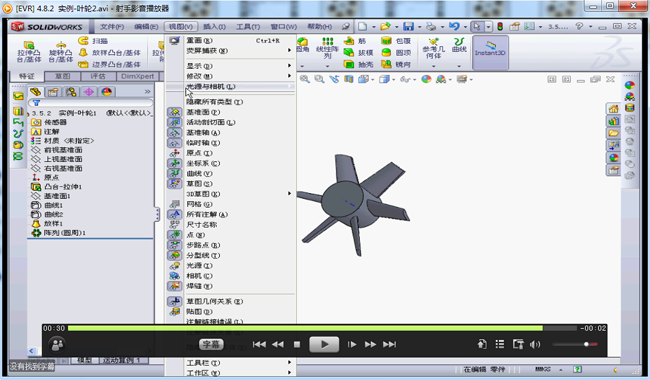The width and height of the screenshot is (650, 380).
Task: Click the Stop button in video player
Action: pos(297,344)
